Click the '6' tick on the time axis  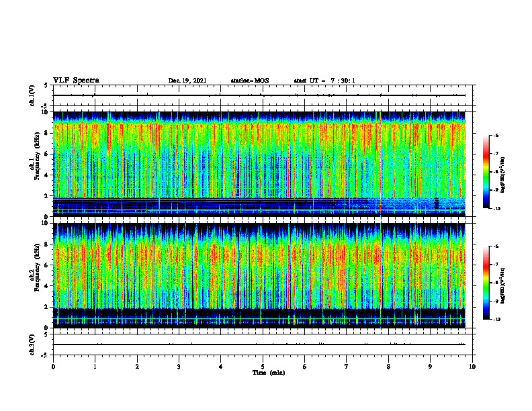[305, 367]
